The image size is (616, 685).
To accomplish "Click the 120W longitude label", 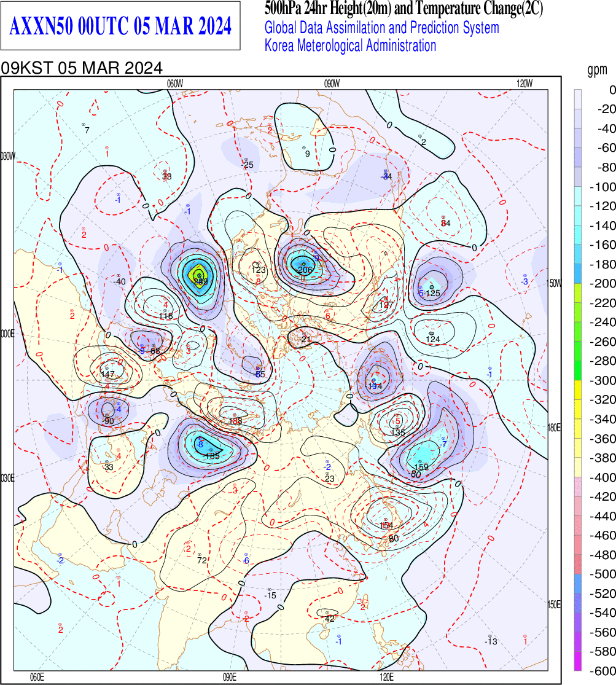I will [524, 84].
